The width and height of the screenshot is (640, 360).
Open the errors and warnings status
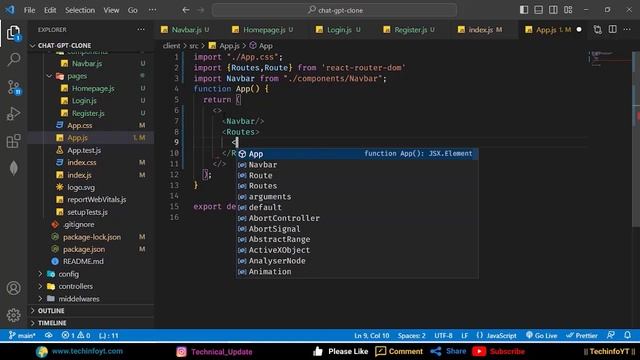tap(76, 336)
